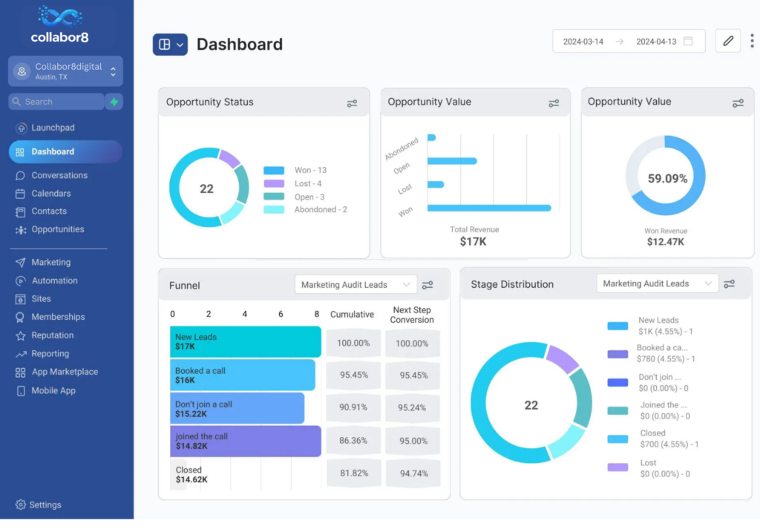This screenshot has width=760, height=532.
Task: Click the joined the call $14.82K funnel bar
Action: click(x=245, y=441)
